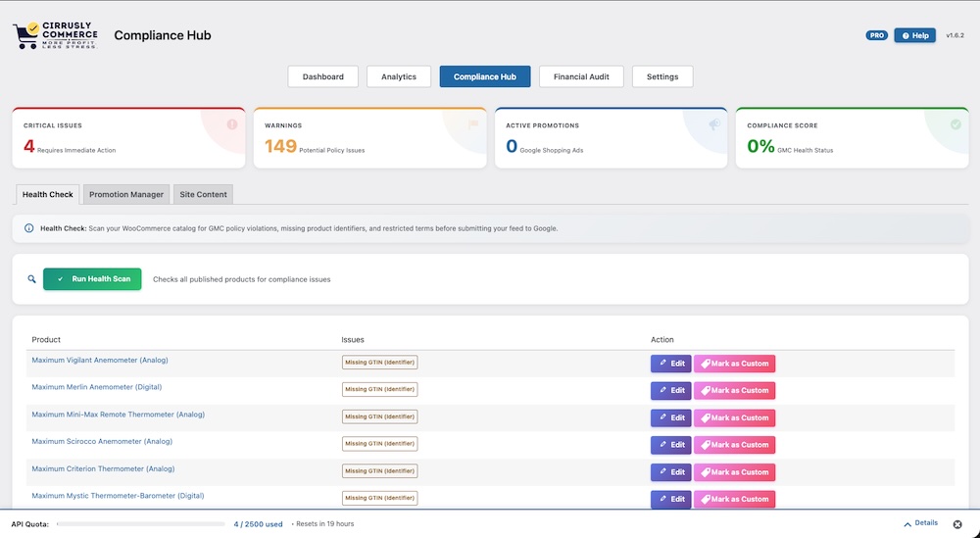The height and width of the screenshot is (538, 980).
Task: Open Maximum Scirocco Anemometer (Analog) link
Action: [102, 441]
